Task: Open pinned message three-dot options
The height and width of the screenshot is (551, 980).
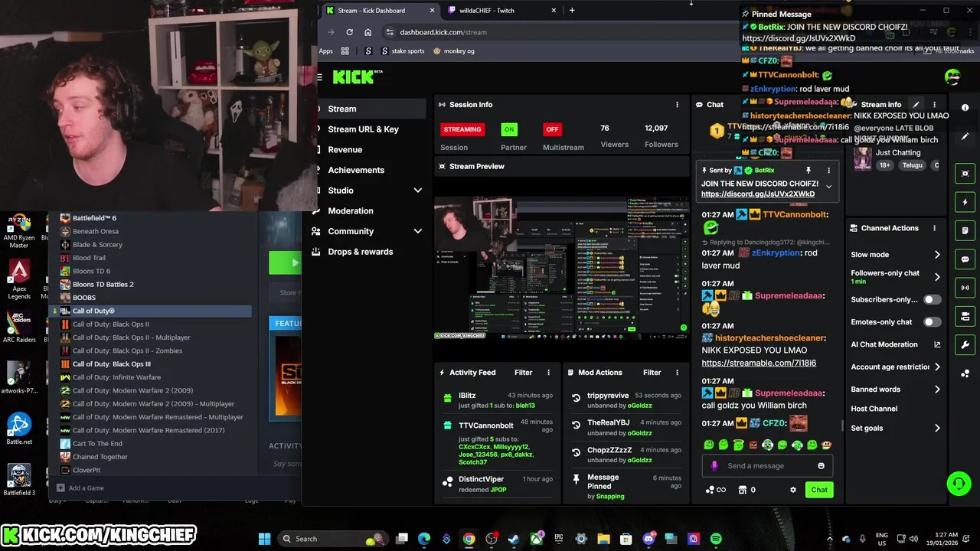Action: 828,171
